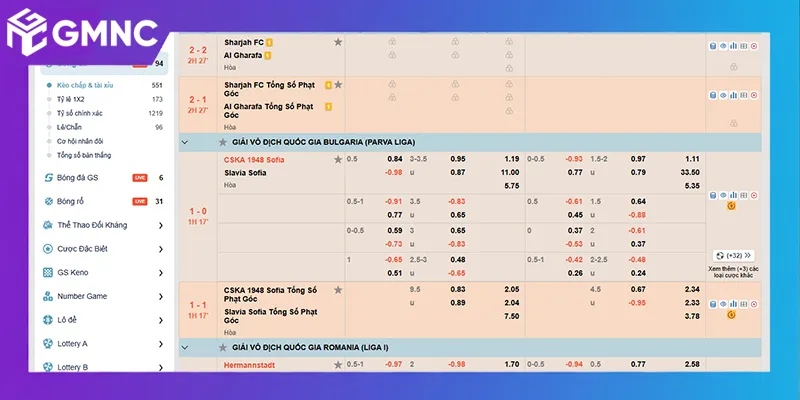Star the Romania Liga I league header
Viewport: 800px width, 400px height.
222,347
